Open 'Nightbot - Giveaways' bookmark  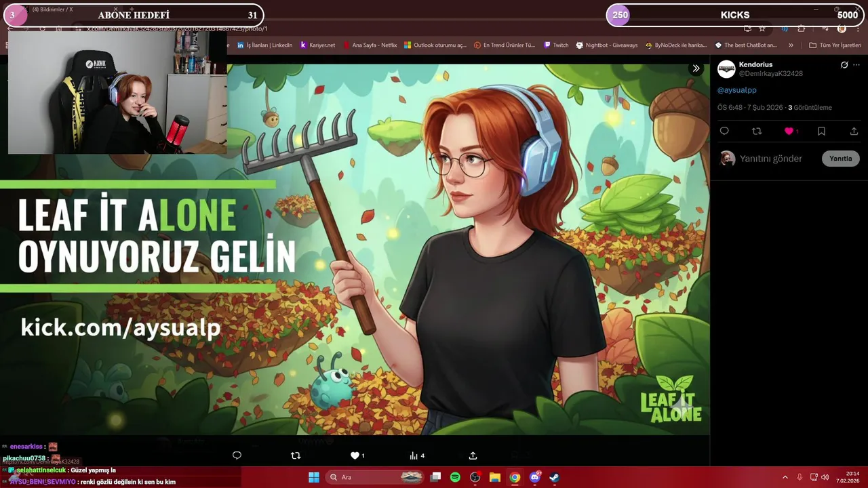(x=607, y=45)
